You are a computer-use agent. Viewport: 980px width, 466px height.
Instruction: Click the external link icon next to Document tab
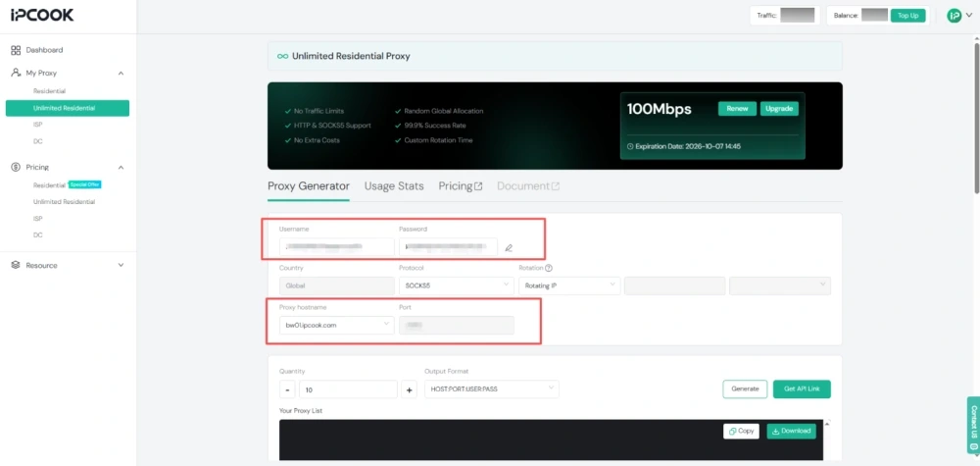point(555,186)
